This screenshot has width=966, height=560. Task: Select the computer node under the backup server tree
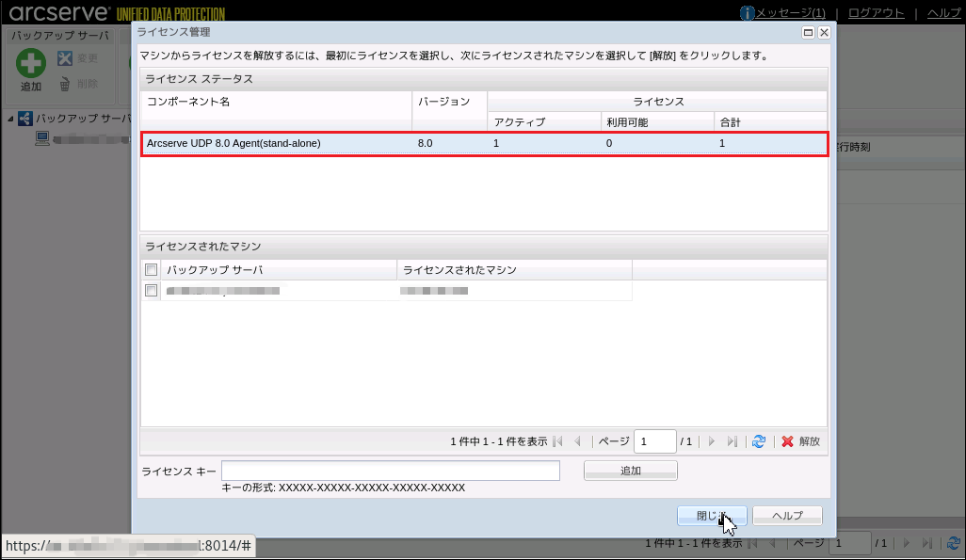pyautogui.click(x=41, y=138)
